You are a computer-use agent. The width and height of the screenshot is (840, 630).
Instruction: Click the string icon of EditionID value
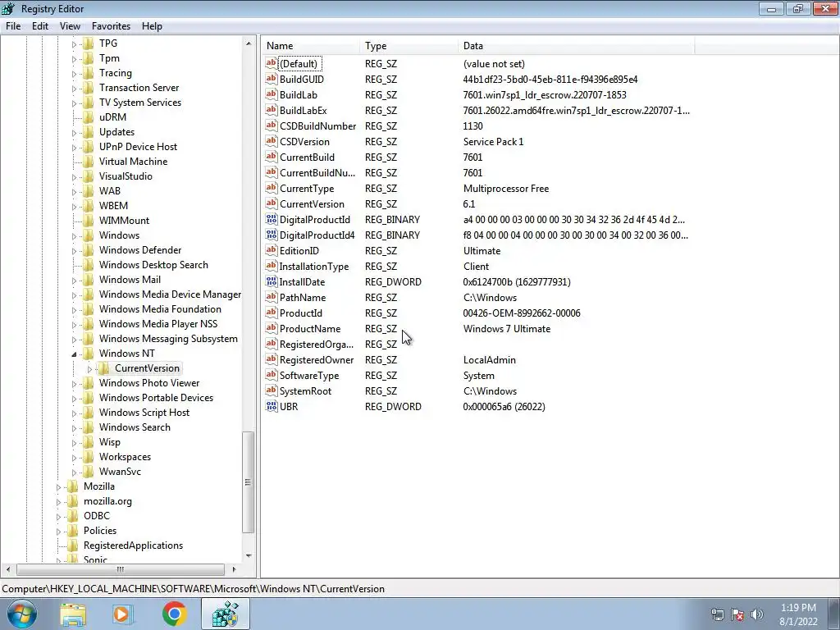coord(271,250)
